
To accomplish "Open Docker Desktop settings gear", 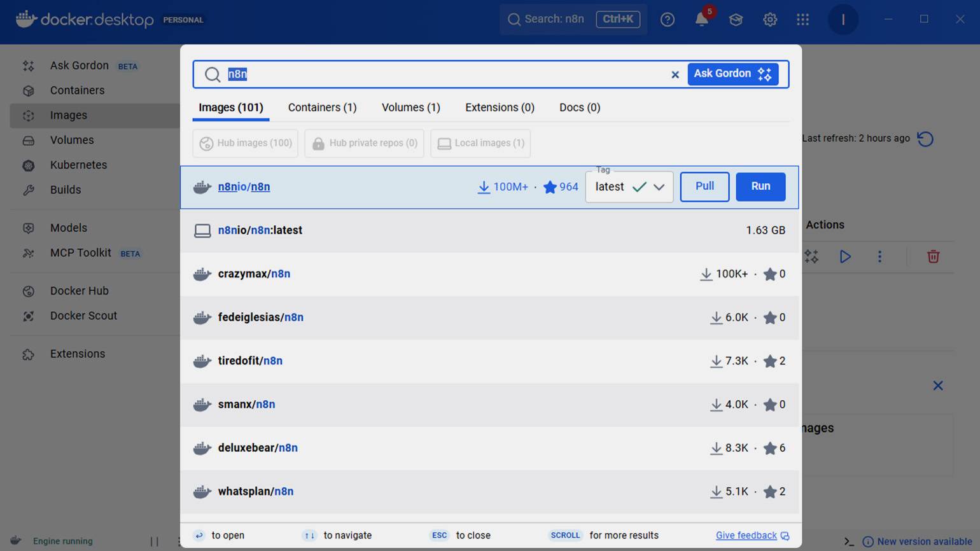I will point(770,20).
